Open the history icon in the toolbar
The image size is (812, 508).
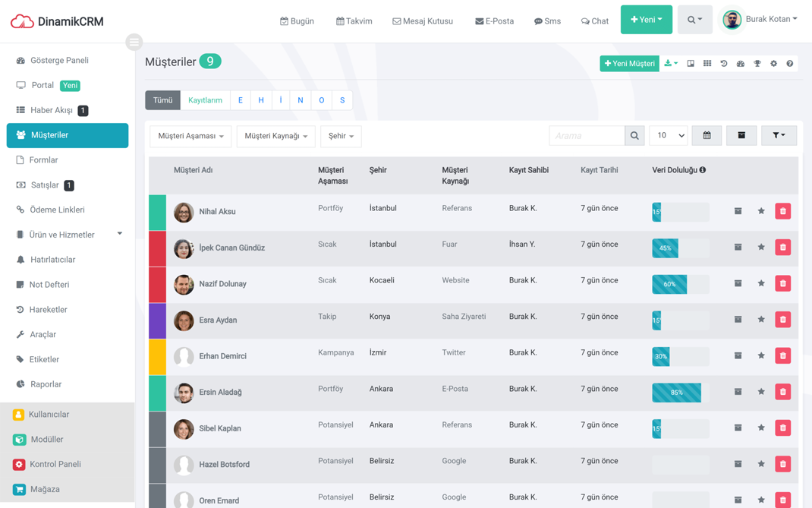point(724,64)
